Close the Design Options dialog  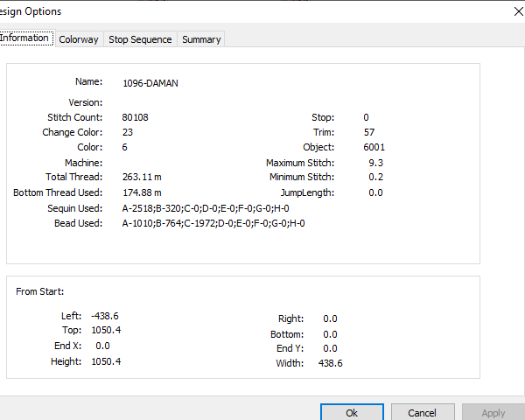[x=518, y=11]
